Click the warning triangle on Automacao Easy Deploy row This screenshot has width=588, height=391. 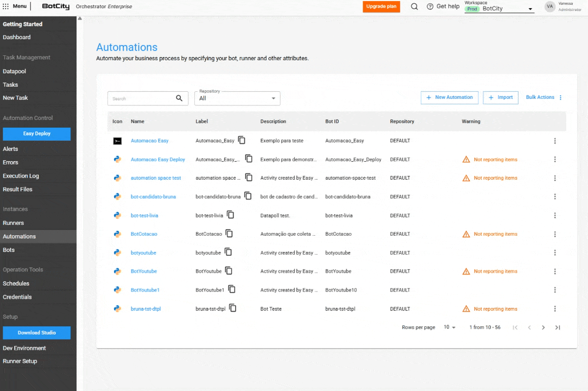click(466, 159)
